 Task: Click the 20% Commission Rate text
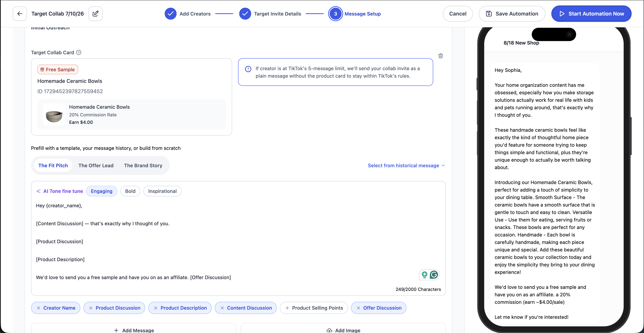click(93, 115)
